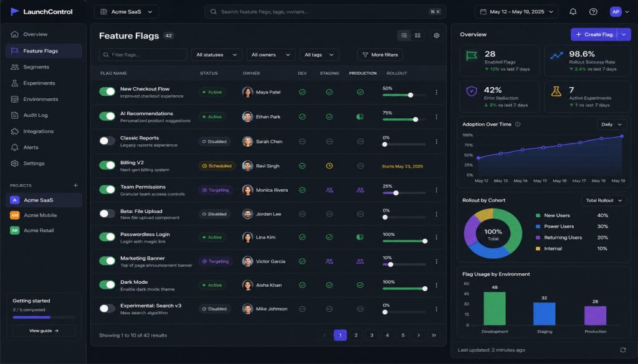Screen dimensions: 638x364
Task: Open the date range picker
Action: (517, 12)
